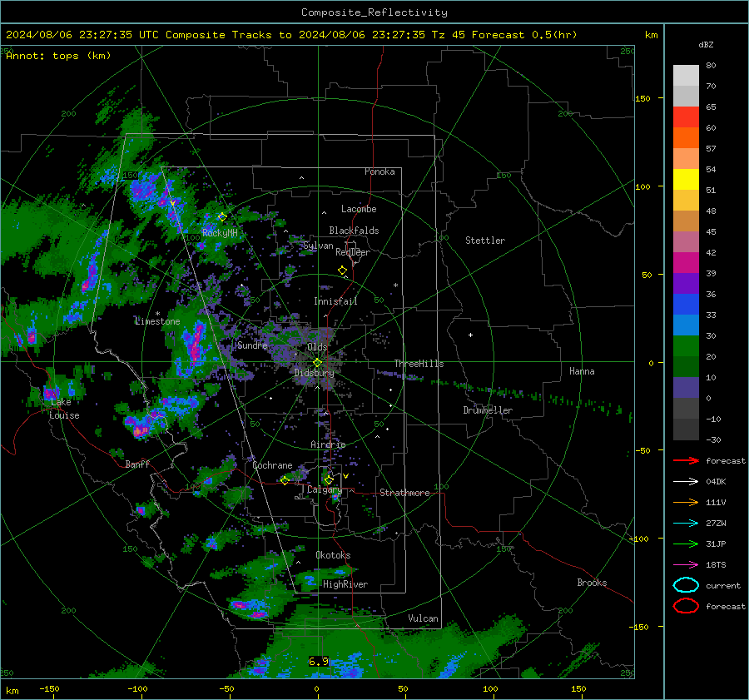Click the 'Annot: tops (km)' label
Screen dimensions: 749x700
coord(58,56)
